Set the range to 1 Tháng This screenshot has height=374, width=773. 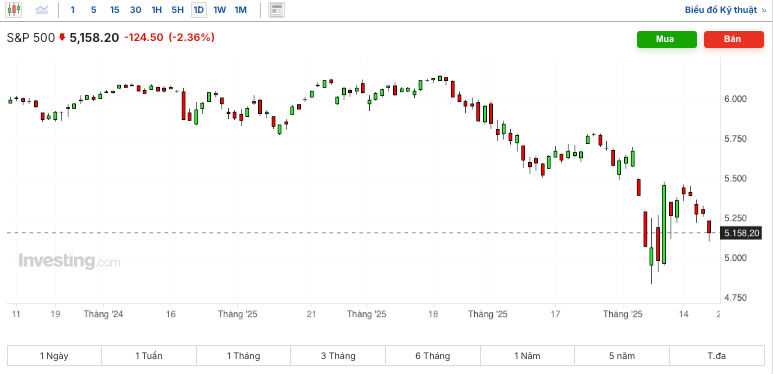(244, 356)
